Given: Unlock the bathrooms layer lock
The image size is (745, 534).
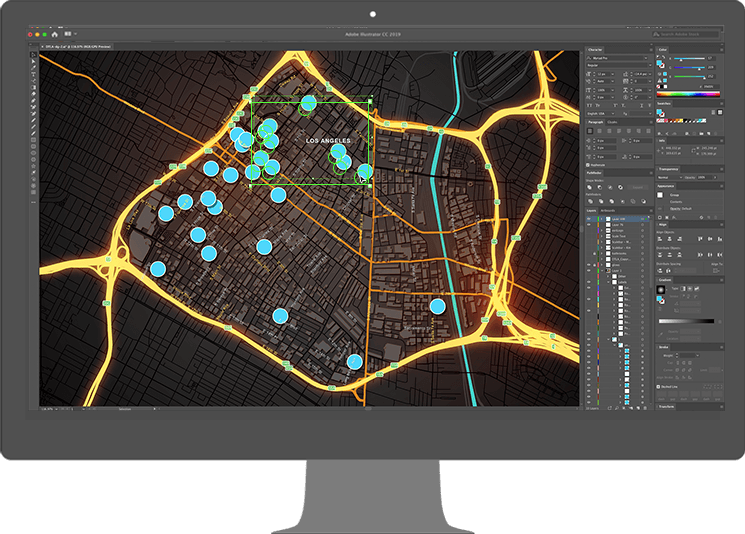Looking at the screenshot, I should pos(594,253).
